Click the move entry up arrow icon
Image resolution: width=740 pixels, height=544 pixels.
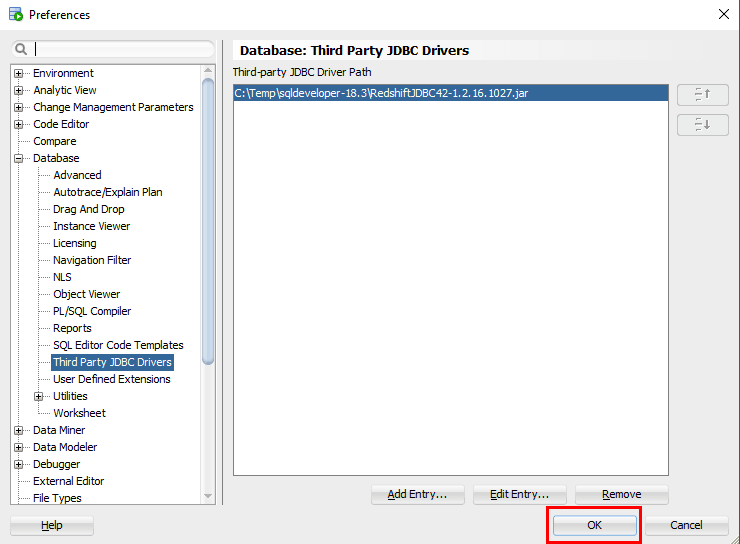click(701, 94)
